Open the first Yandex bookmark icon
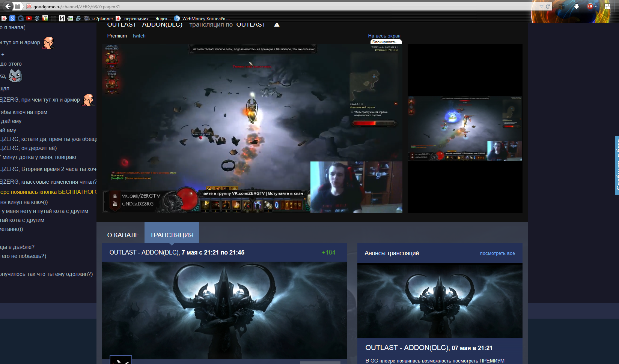Screen dimensions: 619x364 pos(4,18)
